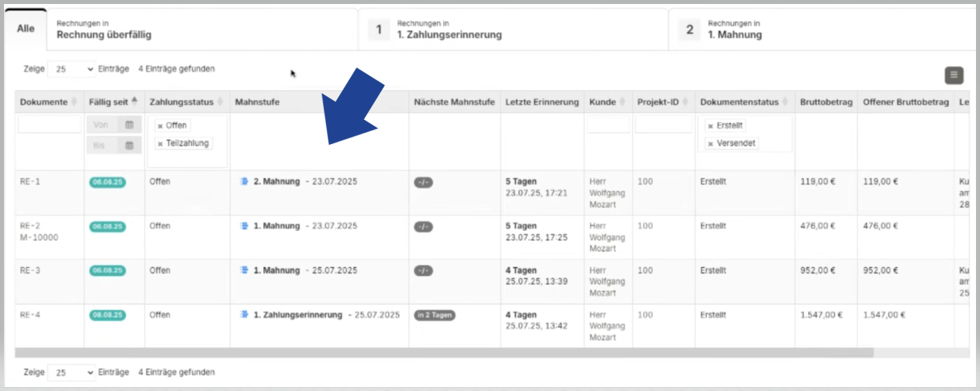Remove the Versendet filter tag
This screenshot has height=391, width=980.
(x=710, y=143)
